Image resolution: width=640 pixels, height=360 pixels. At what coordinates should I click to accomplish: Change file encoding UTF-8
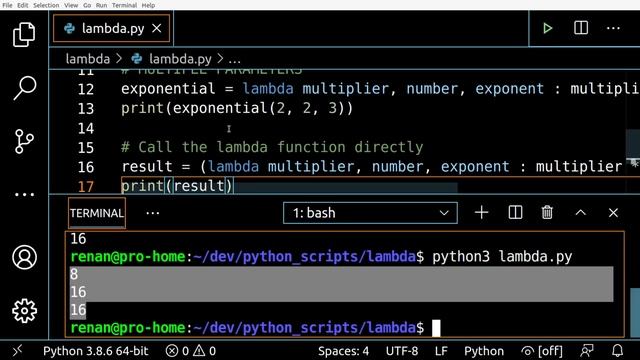point(402,351)
